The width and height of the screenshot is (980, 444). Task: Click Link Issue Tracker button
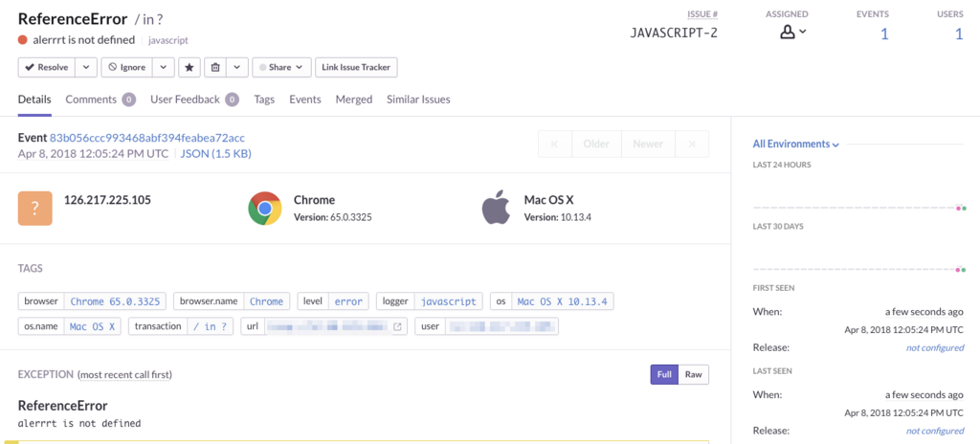pos(356,68)
